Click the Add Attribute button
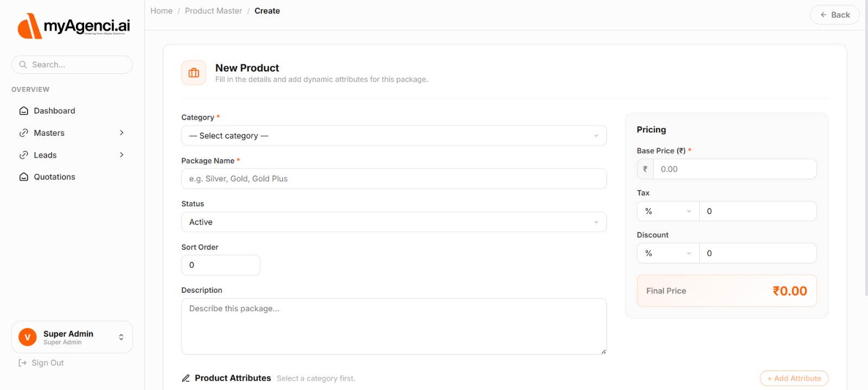Image resolution: width=868 pixels, height=390 pixels. pos(794,378)
